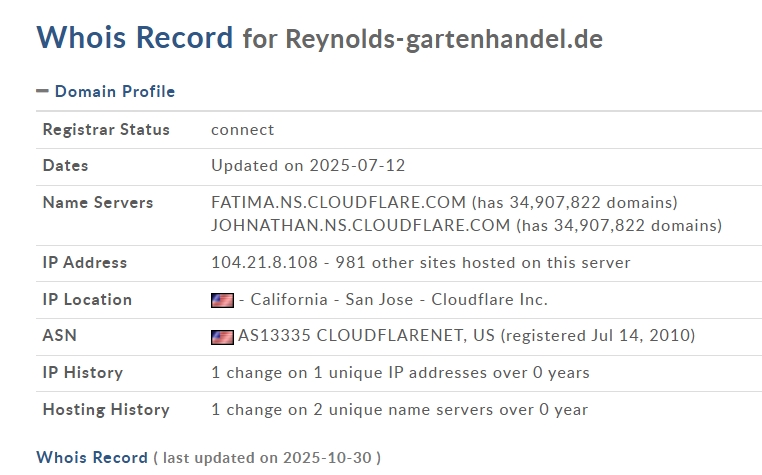Screen dimensions: 762x475
Task: Click the Hosting History row label
Action: tap(106, 410)
